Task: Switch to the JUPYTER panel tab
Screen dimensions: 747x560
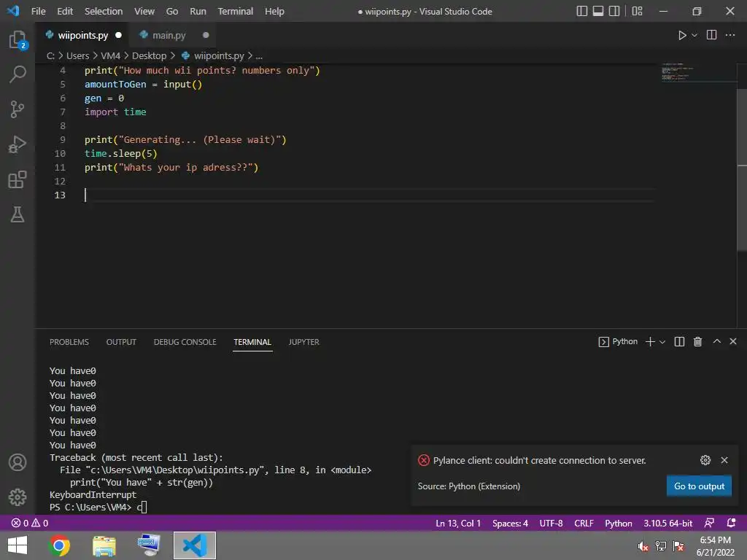Action: click(x=303, y=342)
